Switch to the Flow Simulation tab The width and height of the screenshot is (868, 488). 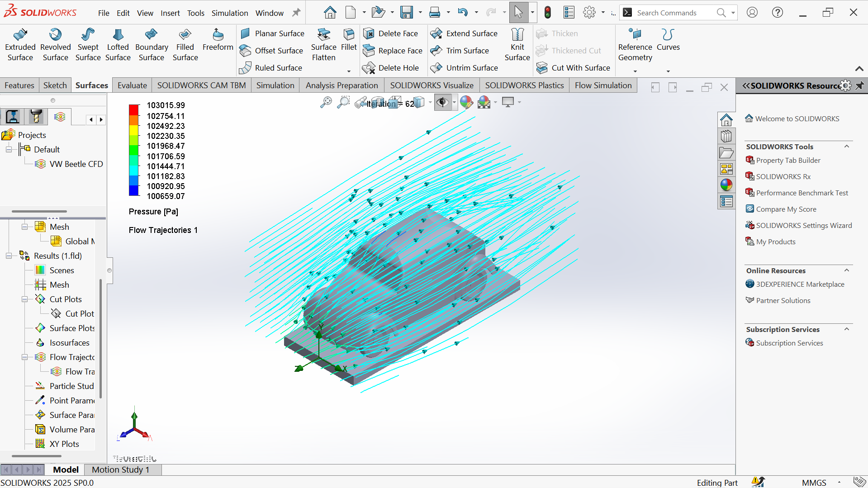(x=603, y=85)
